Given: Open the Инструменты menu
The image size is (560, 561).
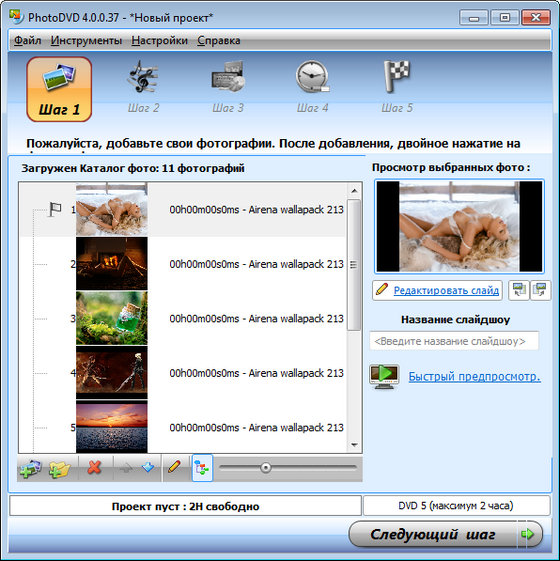Looking at the screenshot, I should click(x=86, y=40).
